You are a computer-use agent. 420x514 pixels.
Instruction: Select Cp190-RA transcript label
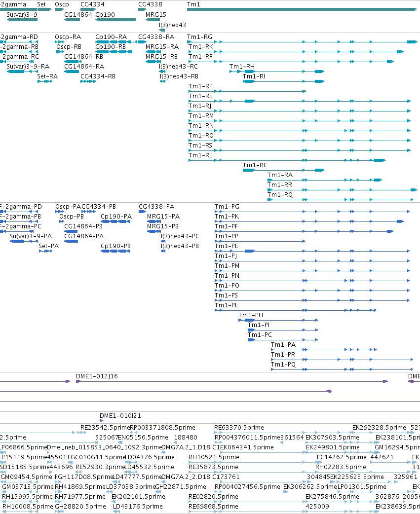coord(111,37)
